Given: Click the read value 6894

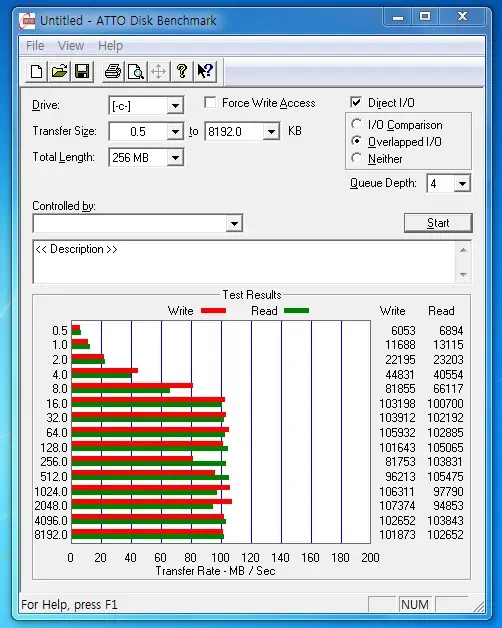Looking at the screenshot, I should click(451, 331).
